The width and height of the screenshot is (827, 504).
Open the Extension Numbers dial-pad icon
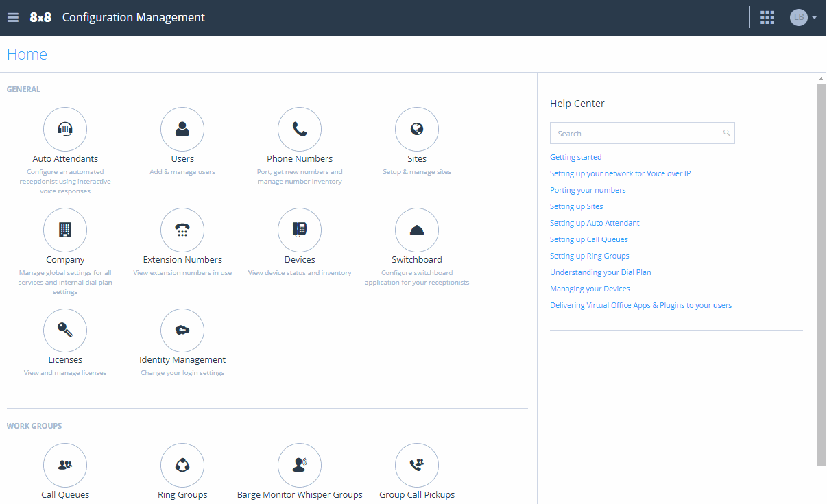[182, 230]
